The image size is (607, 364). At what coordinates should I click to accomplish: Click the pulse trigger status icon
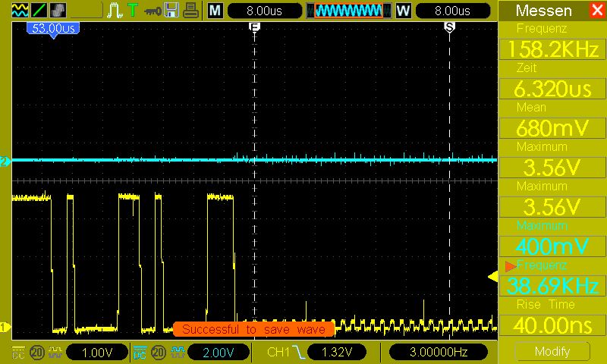click(x=115, y=11)
